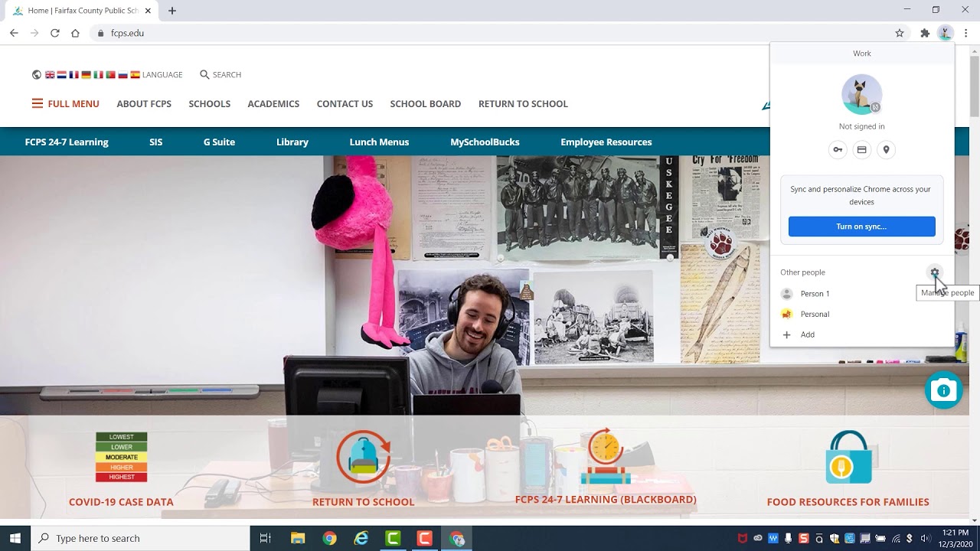
Task: Click the teal camera info button
Action: coord(943,390)
